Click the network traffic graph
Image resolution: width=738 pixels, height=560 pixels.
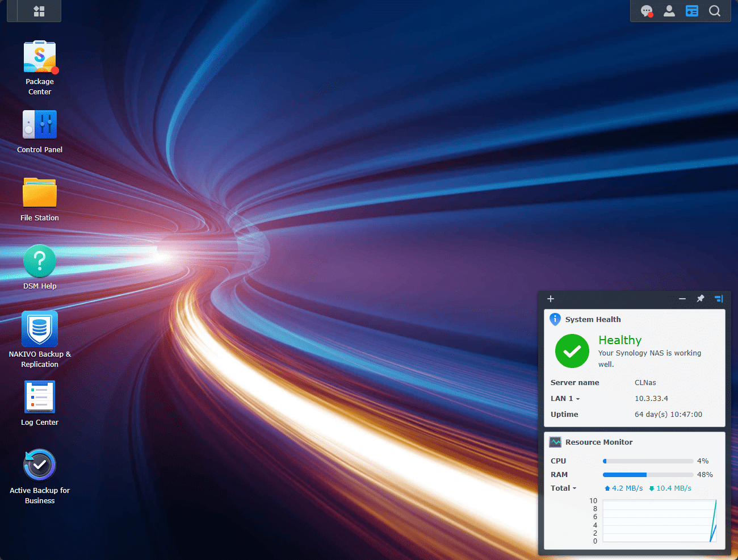[660, 521]
